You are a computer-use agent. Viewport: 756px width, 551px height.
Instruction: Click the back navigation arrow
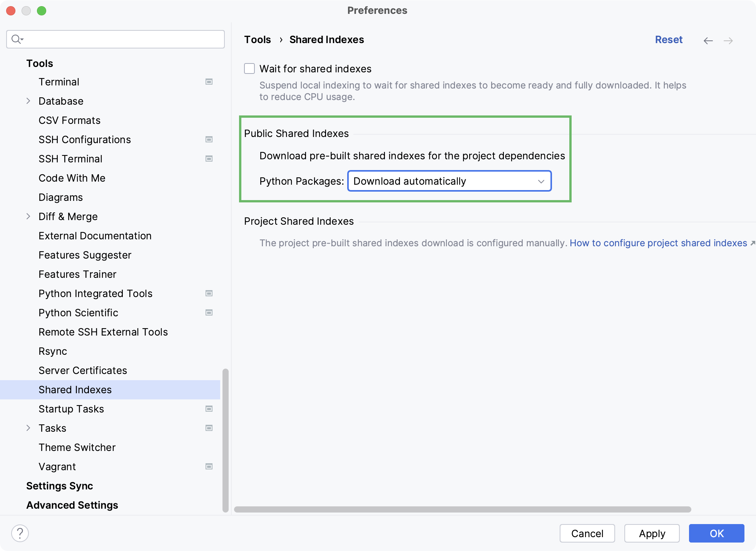coord(708,40)
